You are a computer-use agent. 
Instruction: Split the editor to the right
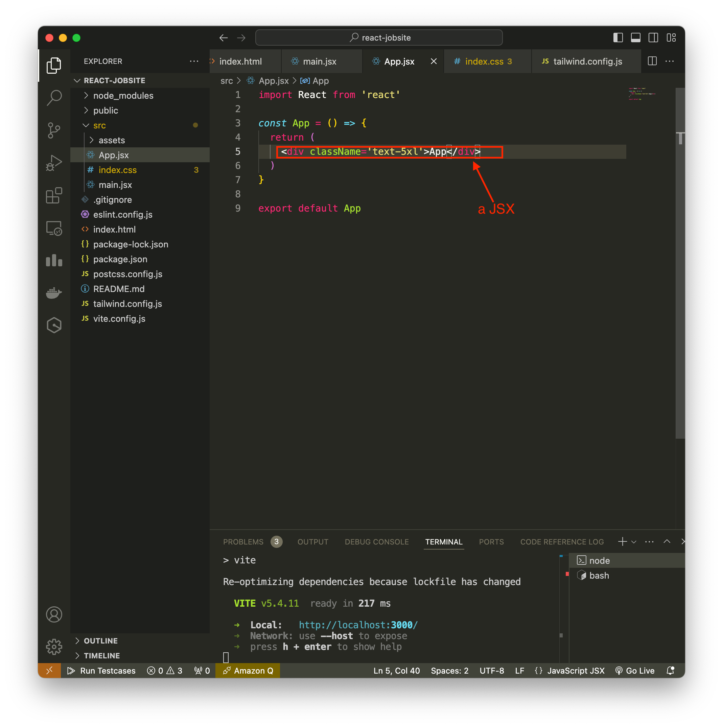click(653, 61)
